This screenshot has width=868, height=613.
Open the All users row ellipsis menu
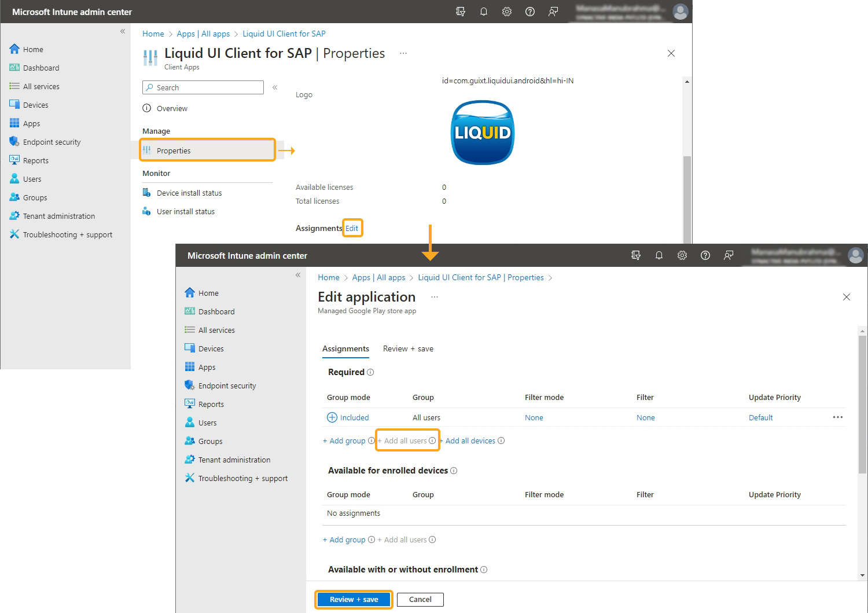[x=837, y=417]
